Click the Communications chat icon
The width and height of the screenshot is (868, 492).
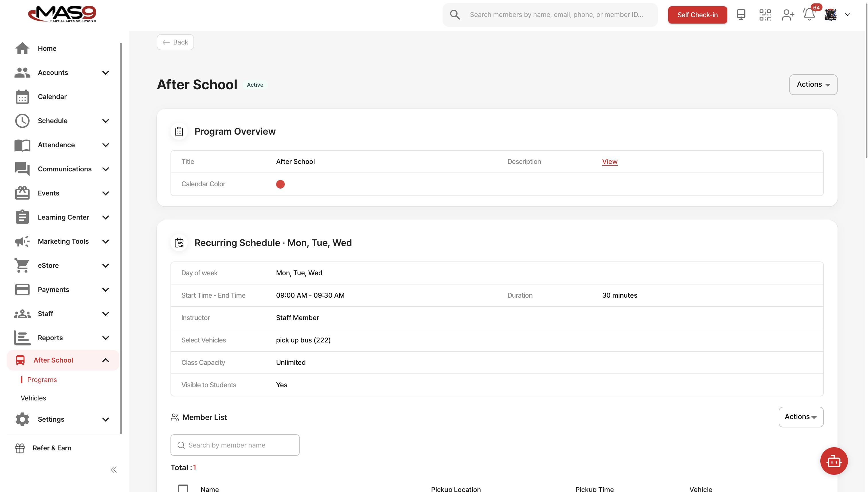(x=22, y=169)
